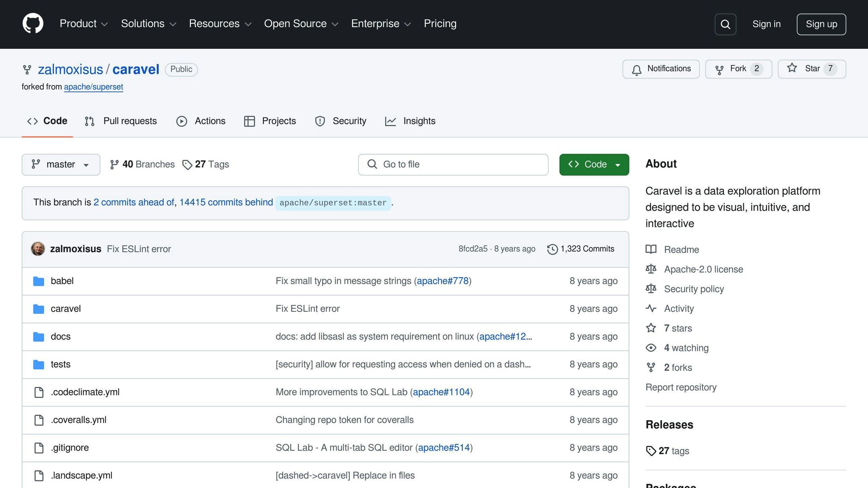This screenshot has width=868, height=488.
Task: Open commit hash 8fcd2a5
Action: (x=473, y=249)
